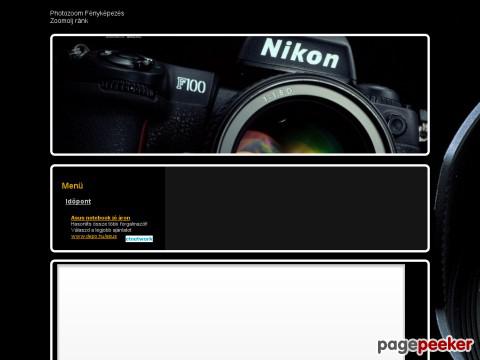Click the Zoomolj ránk tagline text
The width and height of the screenshot is (480, 360).
click(x=69, y=21)
